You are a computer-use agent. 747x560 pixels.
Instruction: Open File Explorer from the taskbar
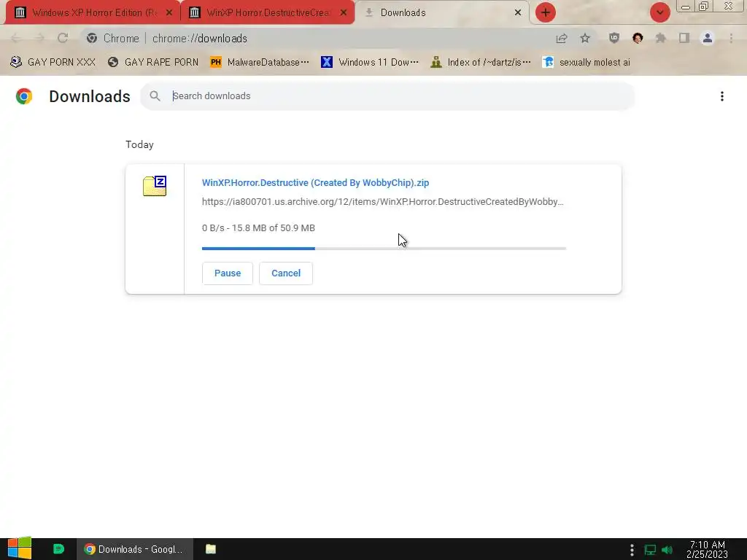click(x=211, y=549)
